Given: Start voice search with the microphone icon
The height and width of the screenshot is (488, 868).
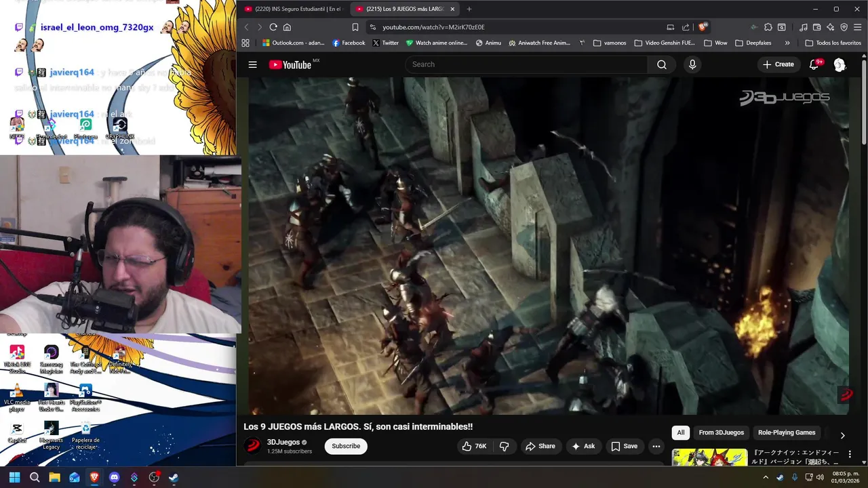Looking at the screenshot, I should click(692, 64).
